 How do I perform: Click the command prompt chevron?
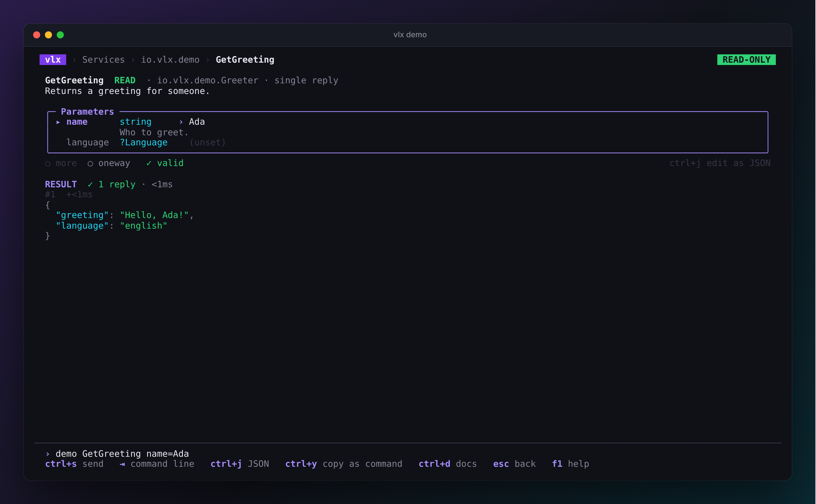click(x=48, y=454)
